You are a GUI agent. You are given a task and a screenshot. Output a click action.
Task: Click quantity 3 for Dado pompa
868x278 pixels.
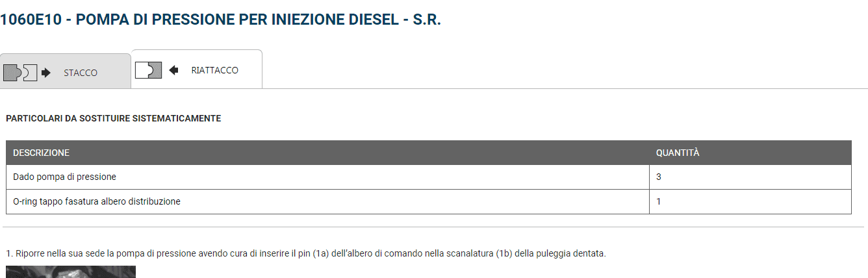click(x=659, y=177)
